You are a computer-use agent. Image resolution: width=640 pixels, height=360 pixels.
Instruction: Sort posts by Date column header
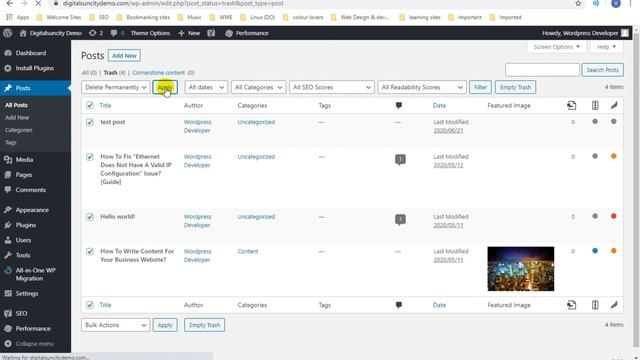pyautogui.click(x=439, y=106)
